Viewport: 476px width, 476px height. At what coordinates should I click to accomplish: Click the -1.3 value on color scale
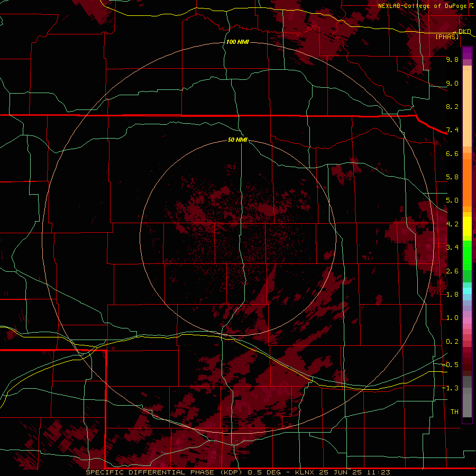pyautogui.click(x=451, y=388)
